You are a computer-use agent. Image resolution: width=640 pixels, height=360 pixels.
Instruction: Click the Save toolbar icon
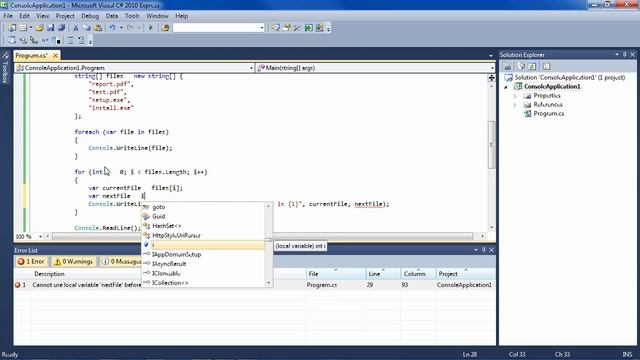coord(50,28)
